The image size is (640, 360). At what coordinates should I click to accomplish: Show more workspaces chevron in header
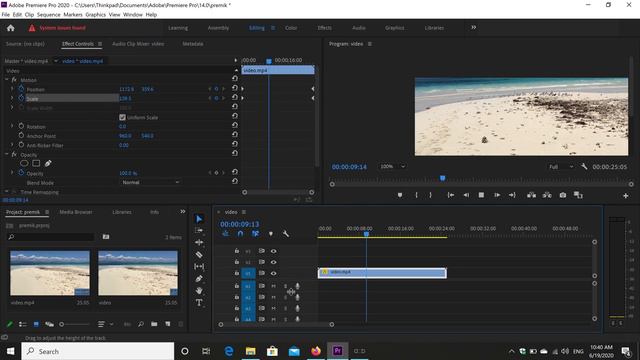(473, 27)
